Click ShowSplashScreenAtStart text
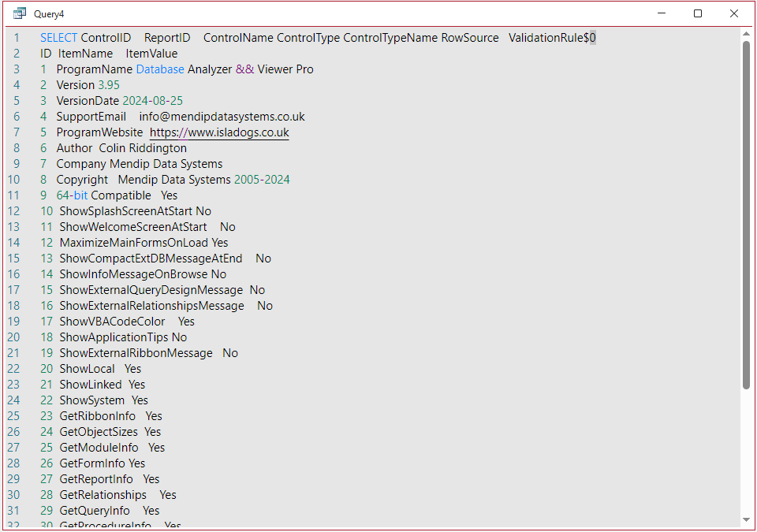This screenshot has width=757, height=532. pyautogui.click(x=125, y=211)
